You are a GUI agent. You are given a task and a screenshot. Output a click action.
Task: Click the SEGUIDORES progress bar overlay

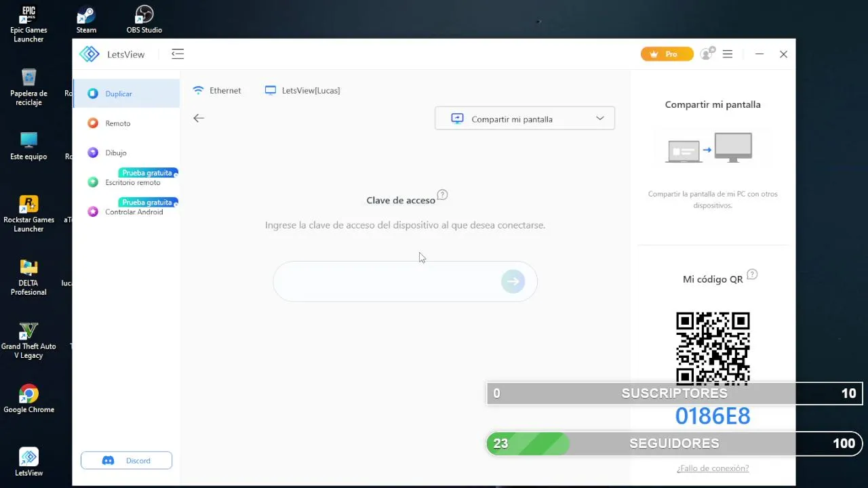[674, 443]
